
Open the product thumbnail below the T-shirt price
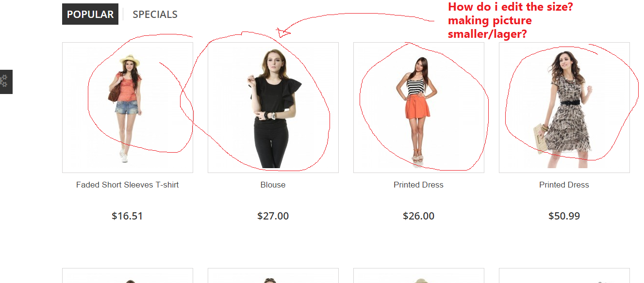128,276
